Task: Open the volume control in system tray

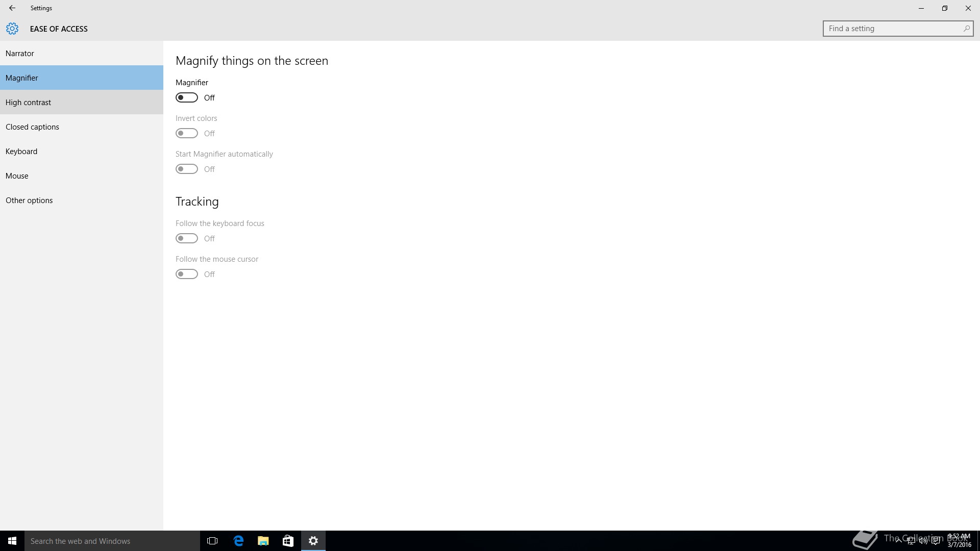Action: (923, 541)
